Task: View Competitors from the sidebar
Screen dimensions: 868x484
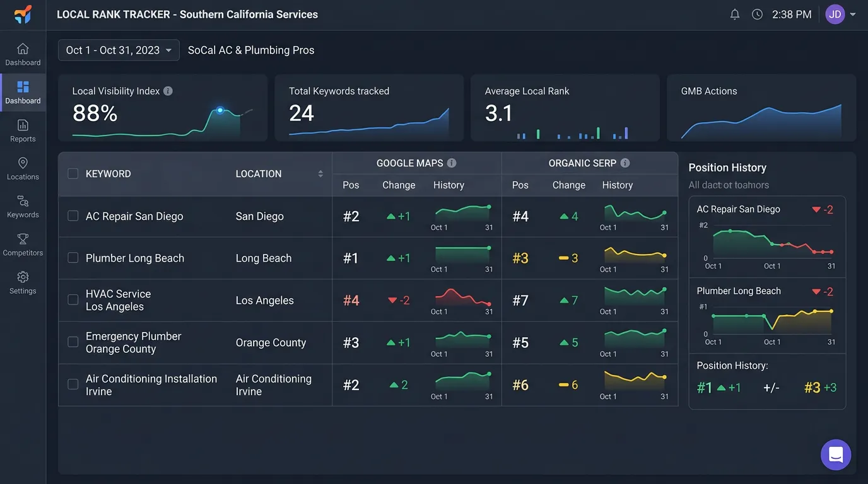Action: tap(23, 245)
